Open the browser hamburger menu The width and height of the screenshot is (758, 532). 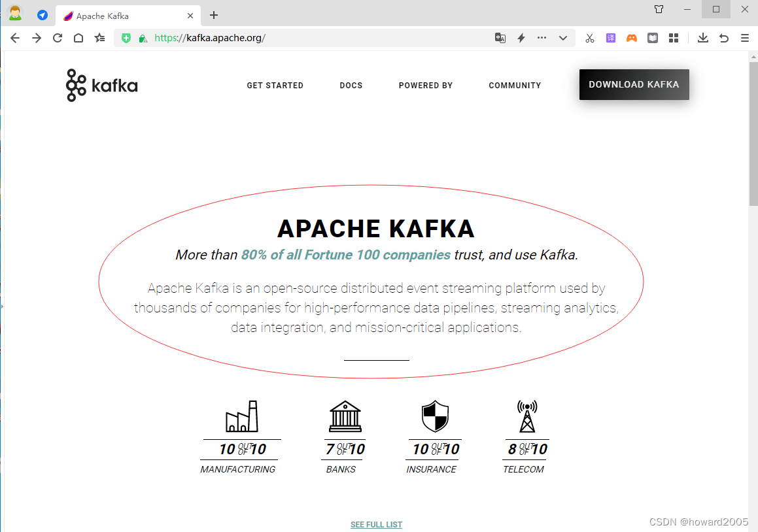[x=744, y=38]
